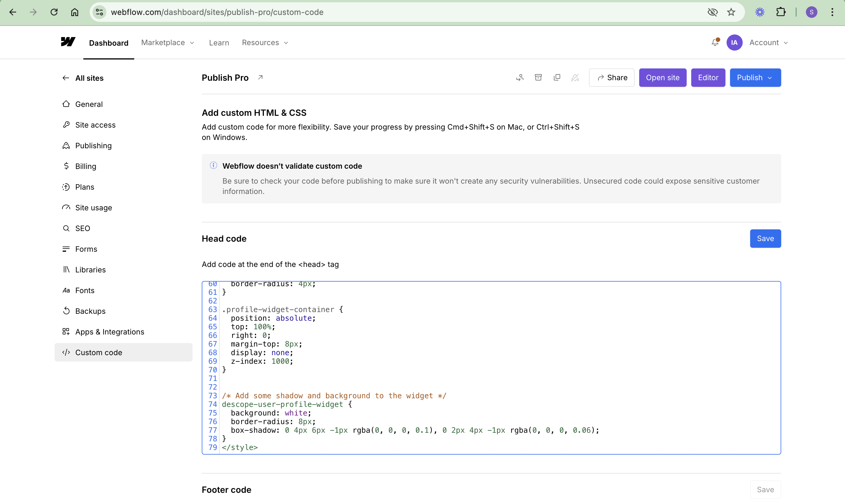845x504 pixels.
Task: Expand the Marketplace dropdown
Action: click(168, 43)
